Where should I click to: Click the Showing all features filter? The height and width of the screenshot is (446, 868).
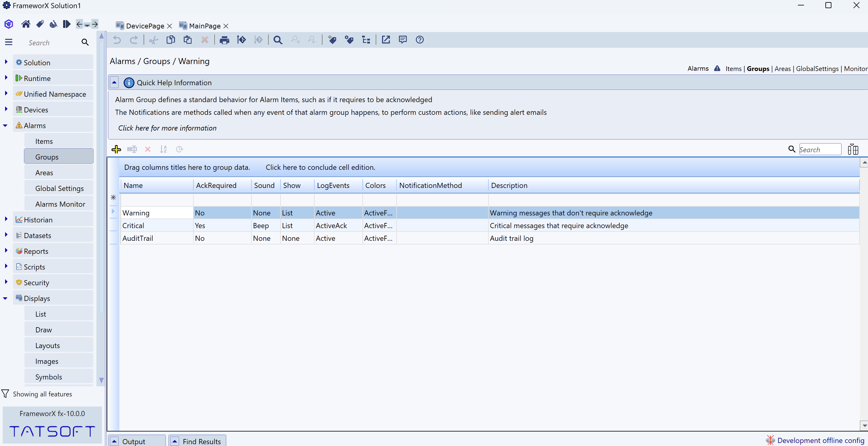click(x=37, y=394)
